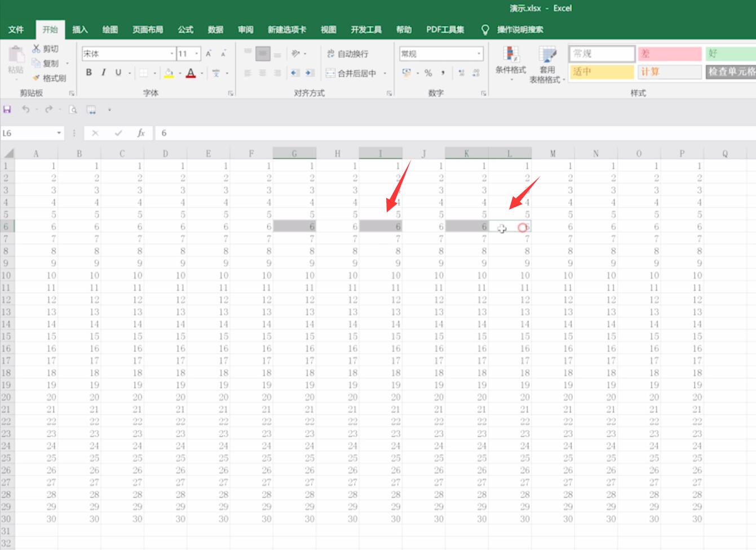The image size is (756, 550).
Task: Toggle Wrap Text (自动换行)
Action: (x=347, y=54)
